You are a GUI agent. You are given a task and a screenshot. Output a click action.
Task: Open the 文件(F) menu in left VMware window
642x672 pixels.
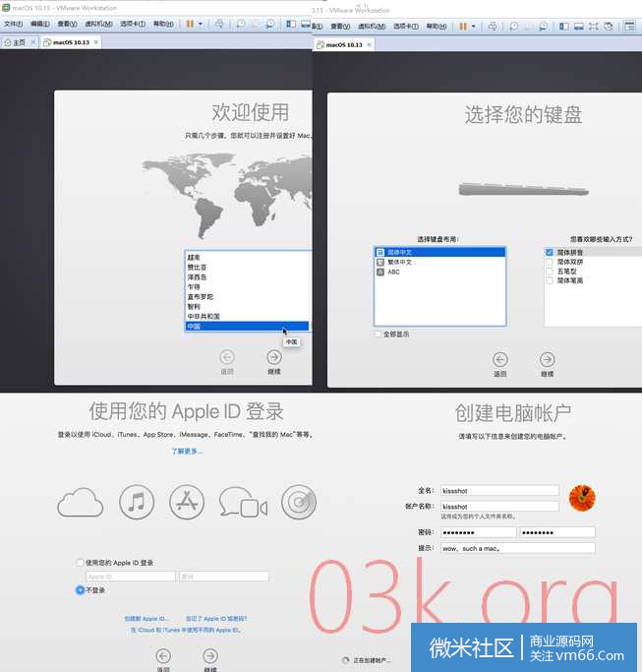click(x=13, y=24)
